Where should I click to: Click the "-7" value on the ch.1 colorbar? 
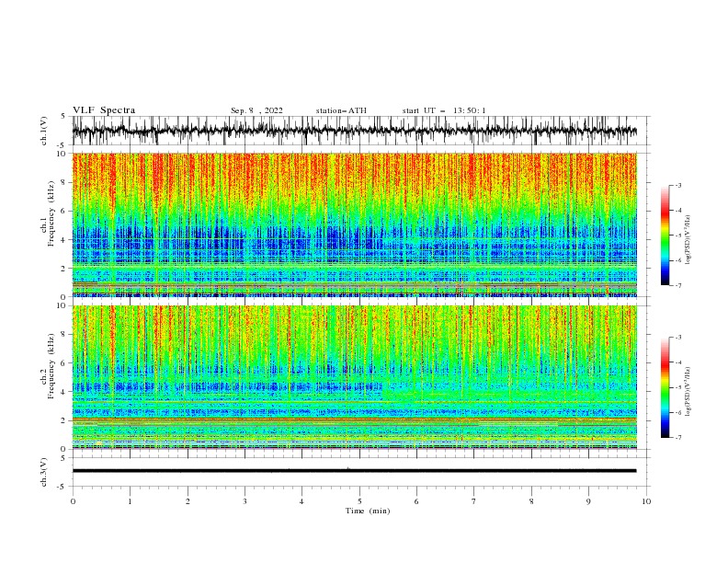tap(678, 285)
